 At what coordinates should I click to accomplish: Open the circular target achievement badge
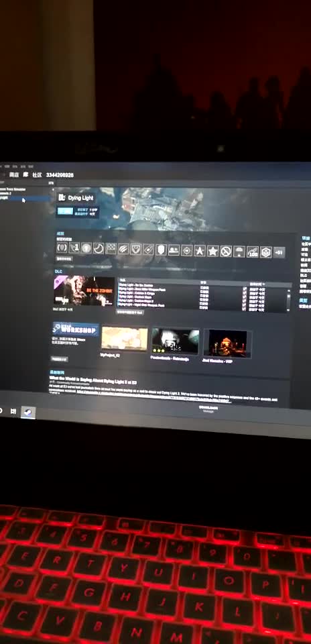click(x=187, y=250)
